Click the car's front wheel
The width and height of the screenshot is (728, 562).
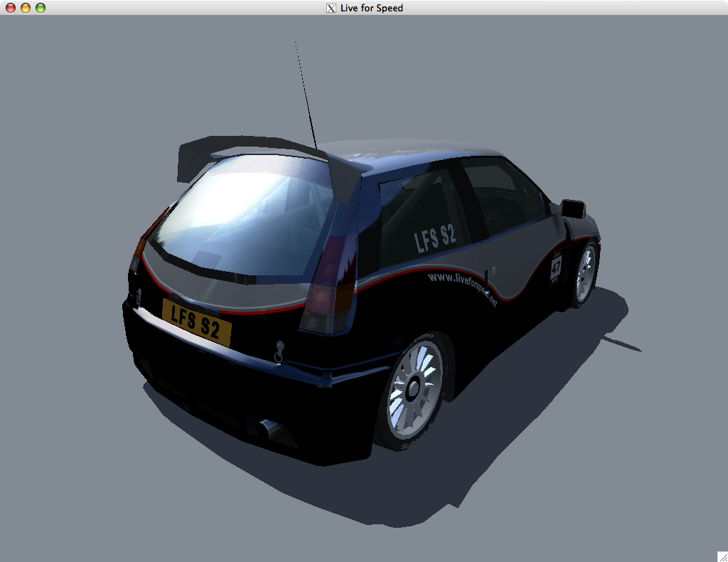click(x=585, y=273)
